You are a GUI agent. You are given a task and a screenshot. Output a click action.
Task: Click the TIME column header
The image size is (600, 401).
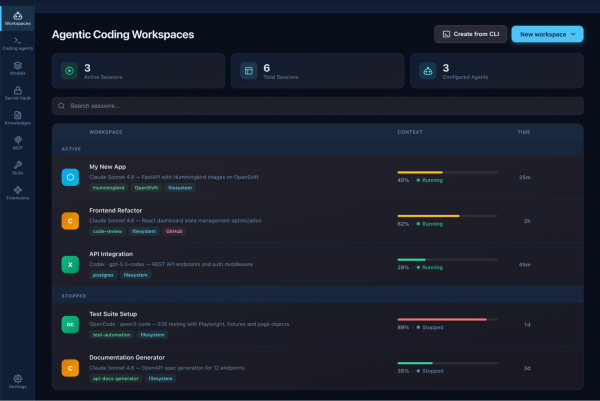pyautogui.click(x=524, y=132)
